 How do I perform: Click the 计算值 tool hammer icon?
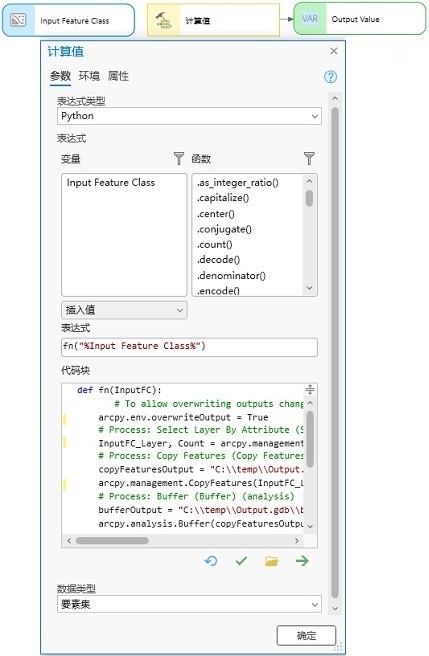click(164, 20)
